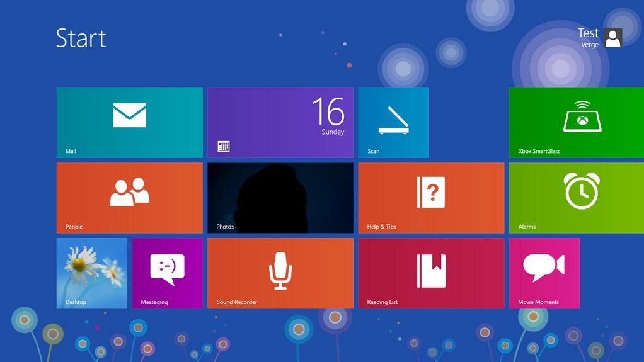The height and width of the screenshot is (362, 644).
Task: Open the Desktop tile
Action: click(92, 273)
